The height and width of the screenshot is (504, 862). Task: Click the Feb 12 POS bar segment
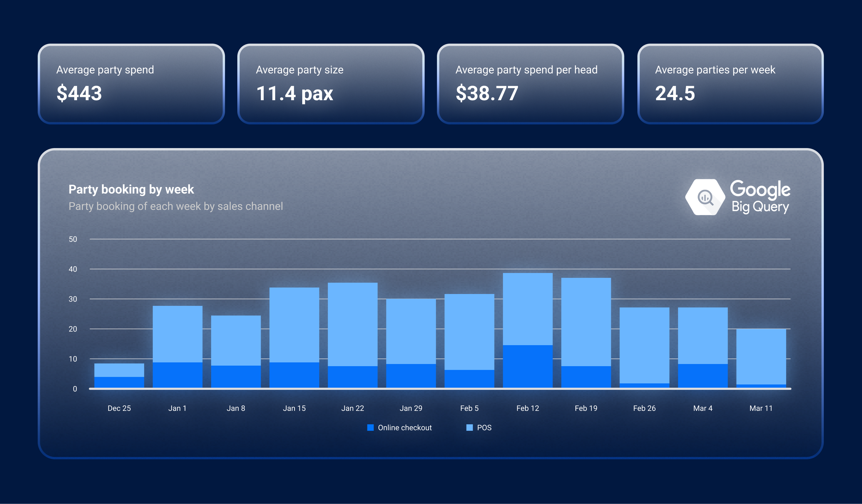[x=527, y=309]
